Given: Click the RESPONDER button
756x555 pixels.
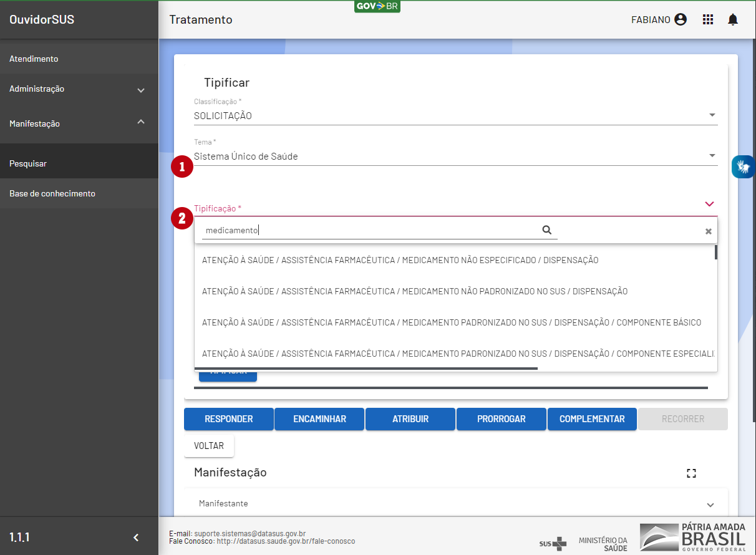Looking at the screenshot, I should click(228, 419).
